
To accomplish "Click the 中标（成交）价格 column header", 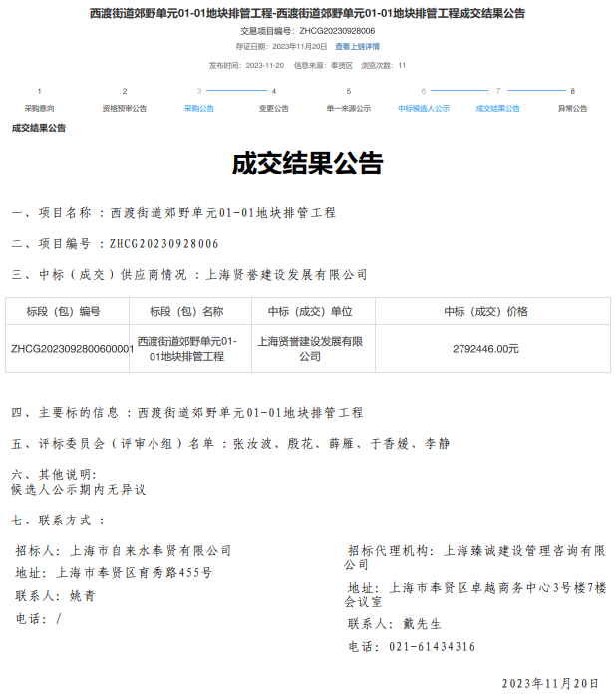I will (x=485, y=311).
